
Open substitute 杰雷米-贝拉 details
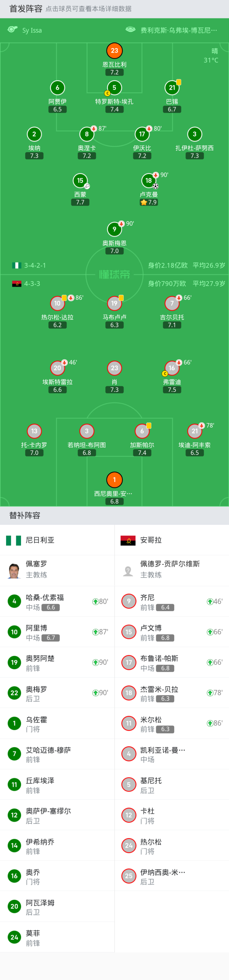[160, 693]
